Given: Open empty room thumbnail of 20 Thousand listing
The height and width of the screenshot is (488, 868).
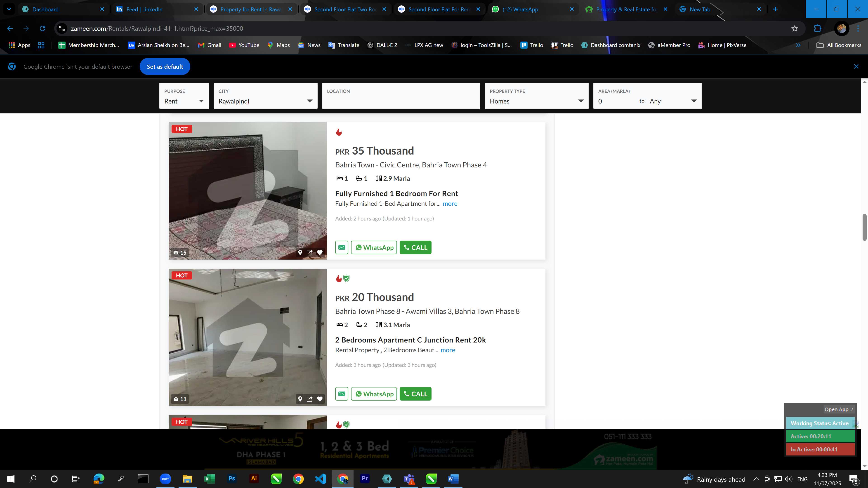Looking at the screenshot, I should tap(248, 338).
